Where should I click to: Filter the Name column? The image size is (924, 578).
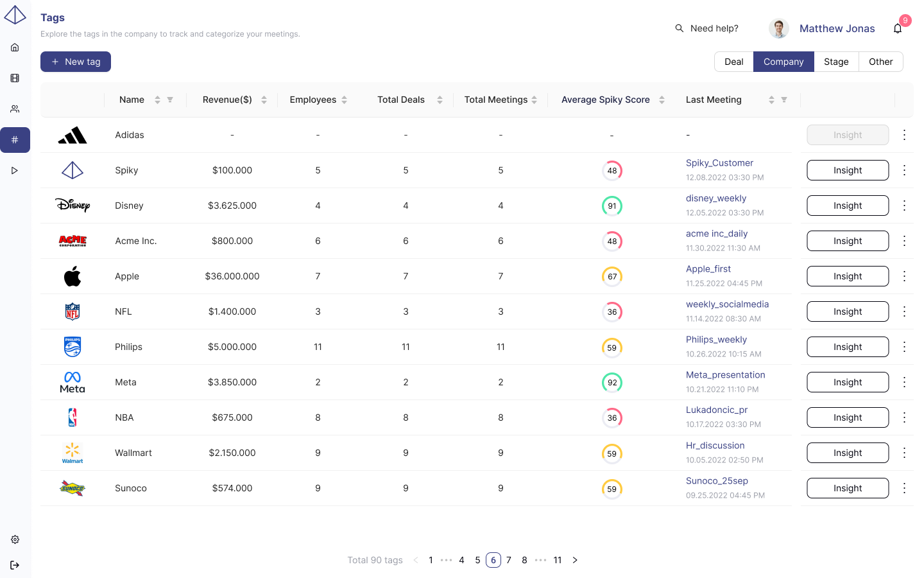170,100
